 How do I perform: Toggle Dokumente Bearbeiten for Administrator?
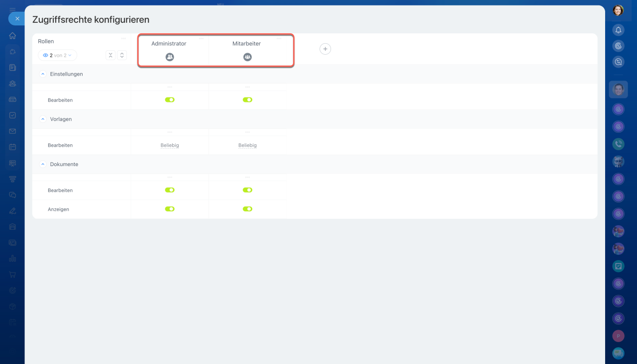point(170,190)
